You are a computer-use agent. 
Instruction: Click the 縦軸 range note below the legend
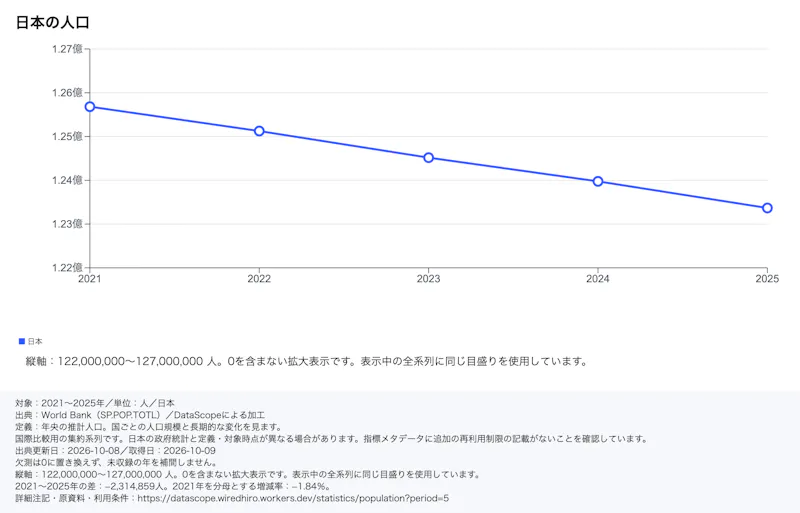coord(307,361)
